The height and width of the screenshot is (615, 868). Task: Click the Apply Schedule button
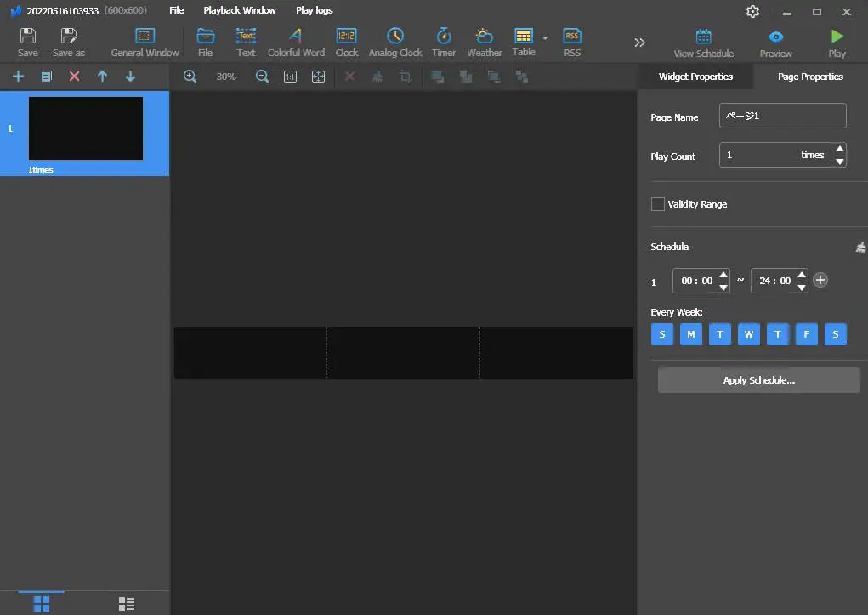(757, 379)
